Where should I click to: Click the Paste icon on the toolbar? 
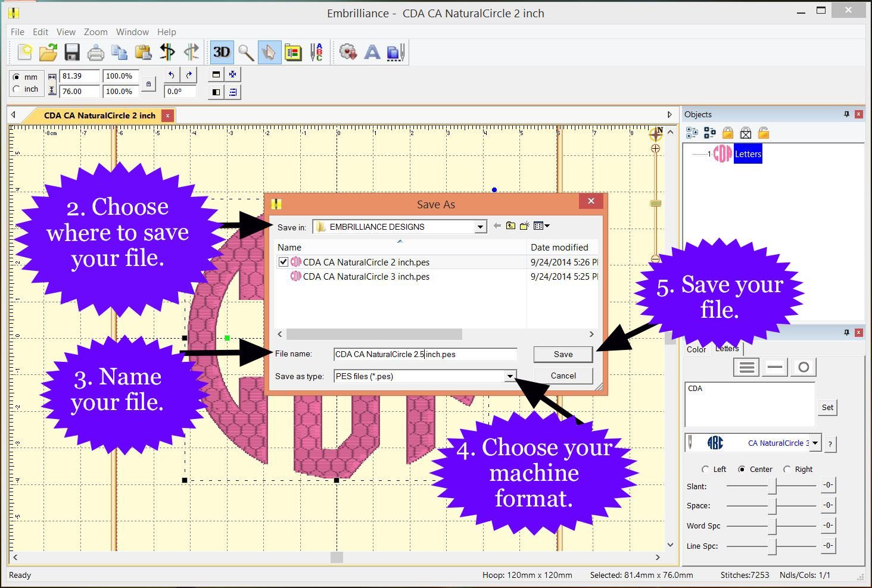[143, 52]
